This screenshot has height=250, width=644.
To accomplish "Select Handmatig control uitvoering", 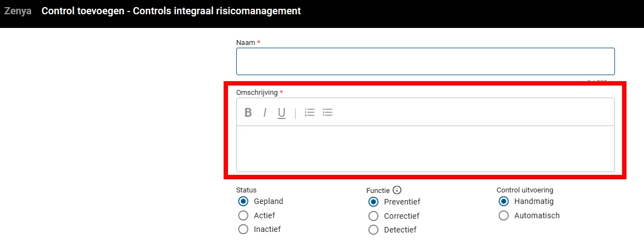I will pos(504,201).
